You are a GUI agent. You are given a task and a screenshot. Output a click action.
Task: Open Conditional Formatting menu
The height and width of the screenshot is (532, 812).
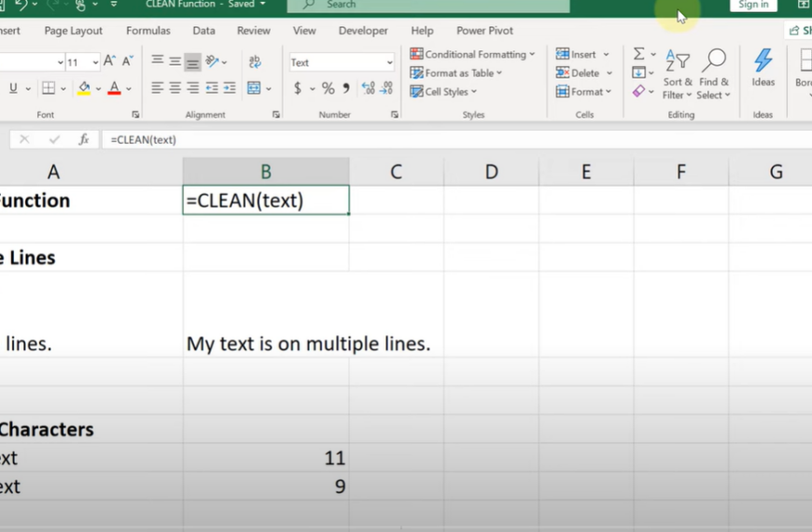coord(472,54)
